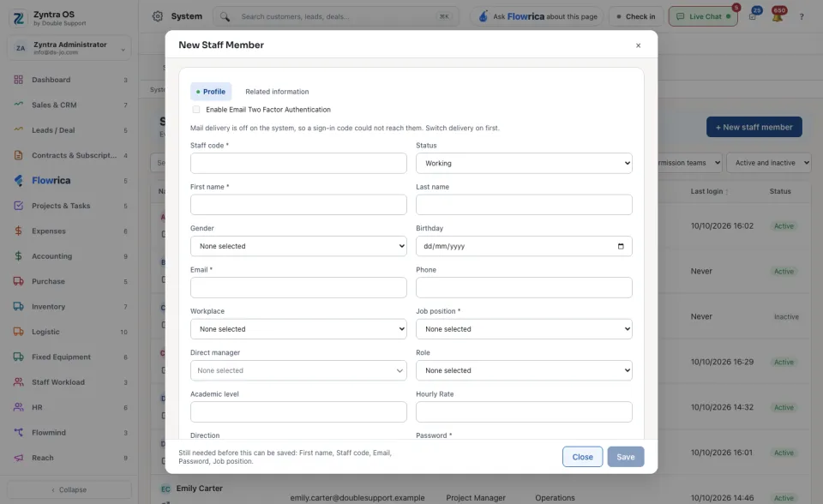Image resolution: width=823 pixels, height=504 pixels.
Task: Click Ask Flowrica about this page
Action: point(537,16)
